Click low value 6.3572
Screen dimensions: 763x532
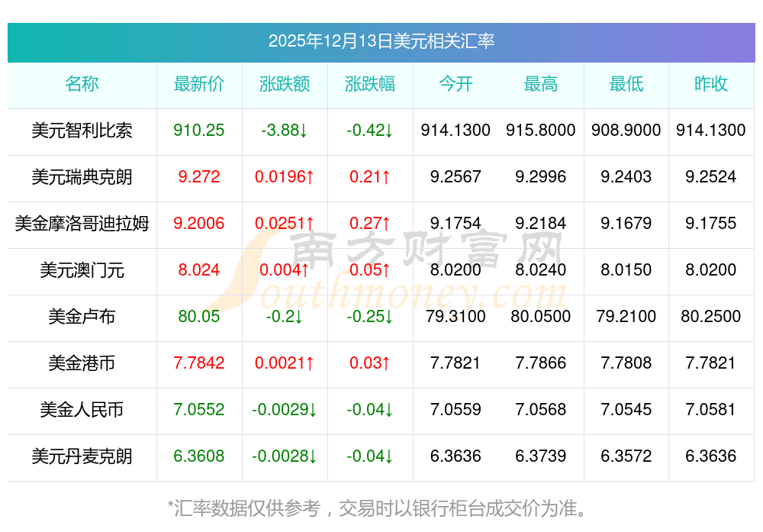pyautogui.click(x=626, y=456)
